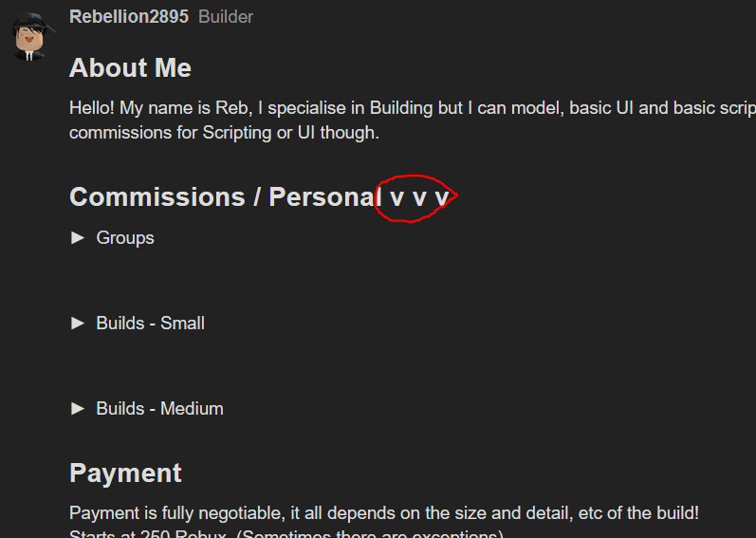Click the word 'Building' in intro
The width and height of the screenshot is (756, 538).
(x=401, y=108)
